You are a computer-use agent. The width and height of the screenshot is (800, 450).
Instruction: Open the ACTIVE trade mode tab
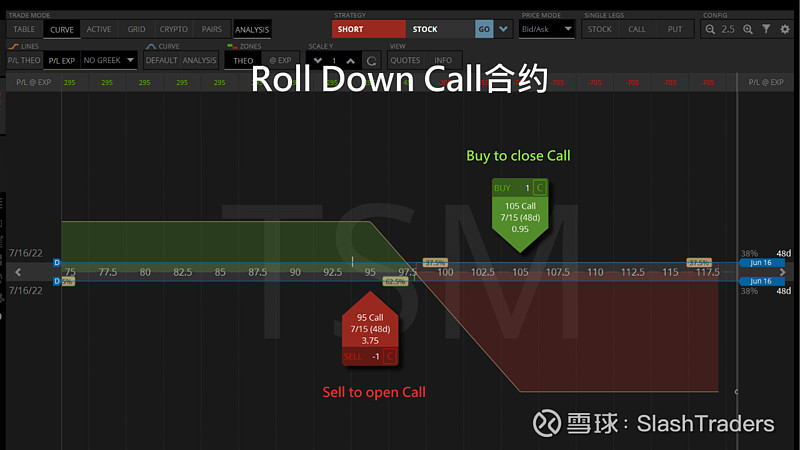click(99, 29)
